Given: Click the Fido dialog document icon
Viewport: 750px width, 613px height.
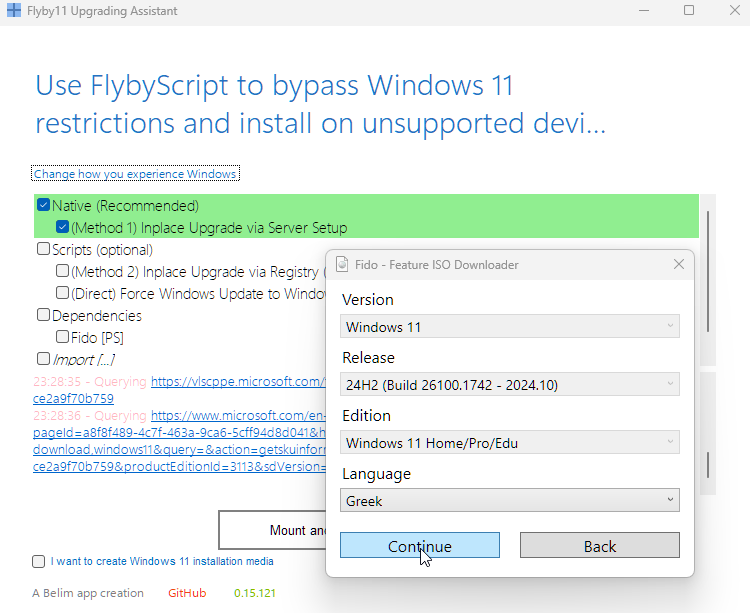Looking at the screenshot, I should [342, 264].
